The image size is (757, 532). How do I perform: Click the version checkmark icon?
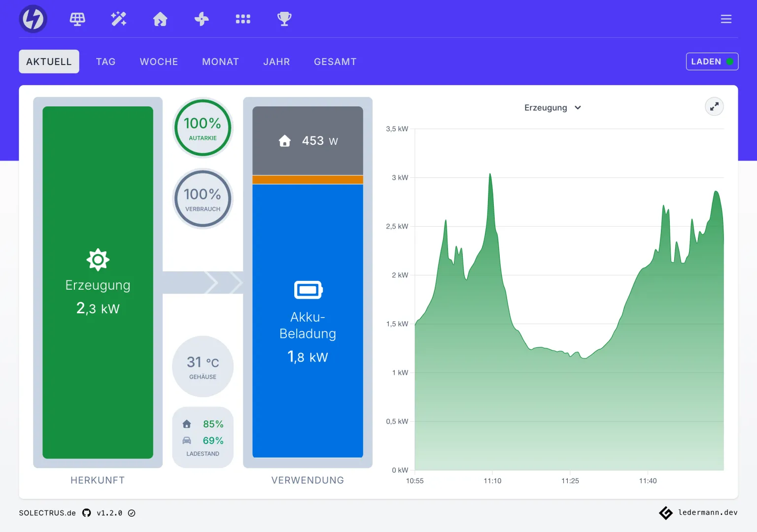[132, 513]
